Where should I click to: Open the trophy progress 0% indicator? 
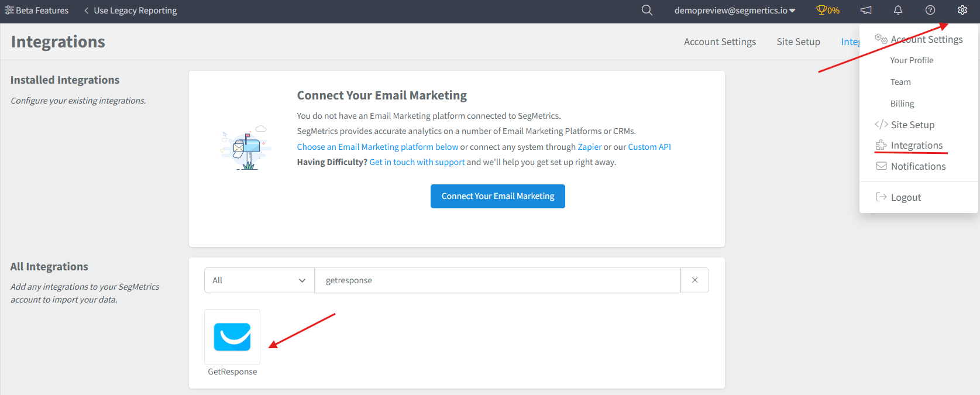click(x=828, y=11)
